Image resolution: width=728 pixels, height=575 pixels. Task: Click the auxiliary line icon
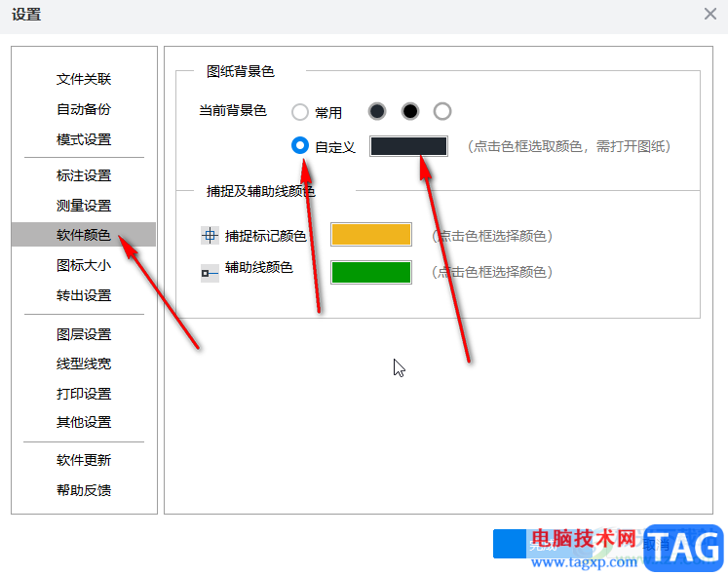pos(210,273)
